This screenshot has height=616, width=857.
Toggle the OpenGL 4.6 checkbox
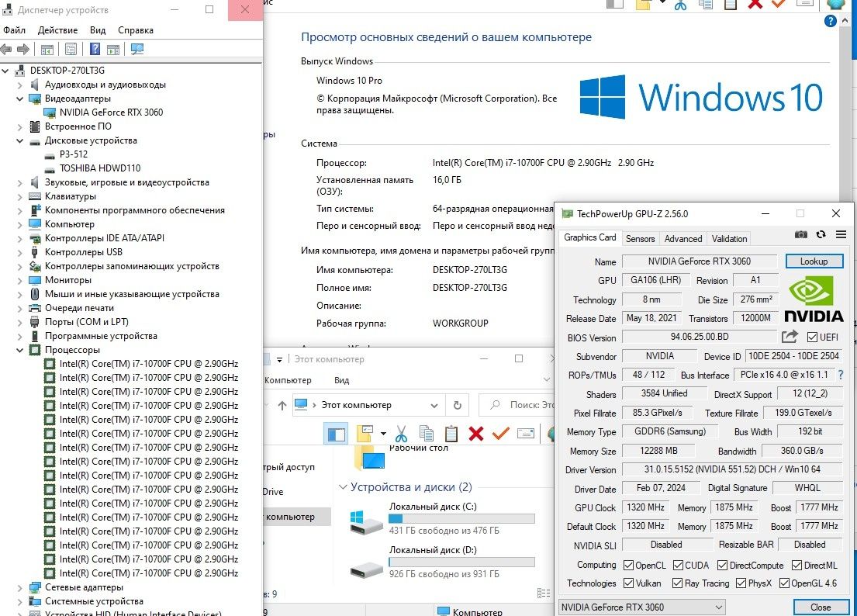(x=784, y=583)
